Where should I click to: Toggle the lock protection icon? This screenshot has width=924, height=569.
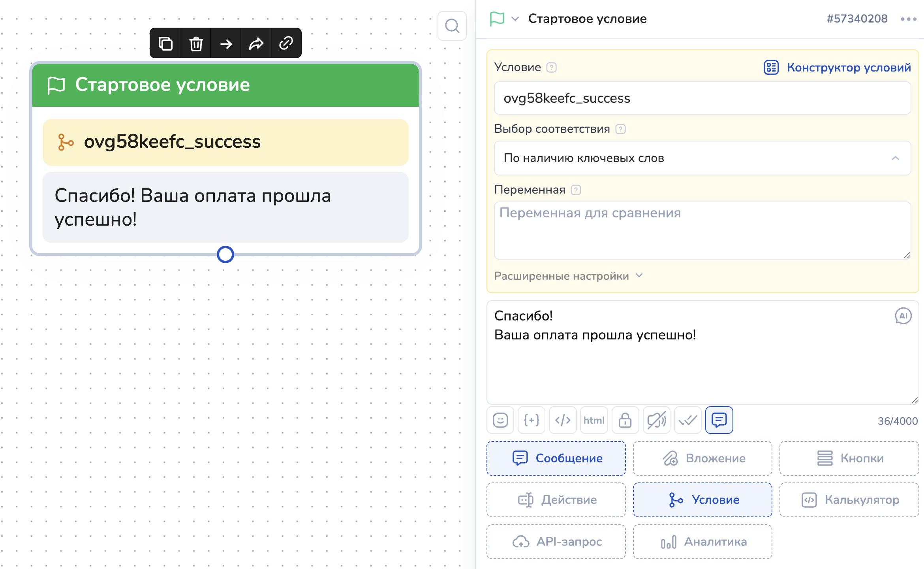point(625,420)
